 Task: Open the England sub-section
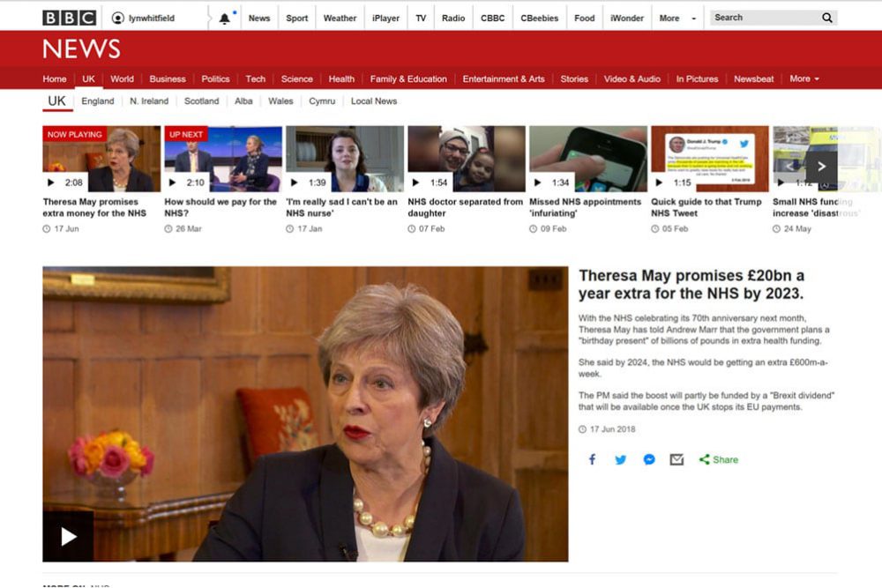98,101
